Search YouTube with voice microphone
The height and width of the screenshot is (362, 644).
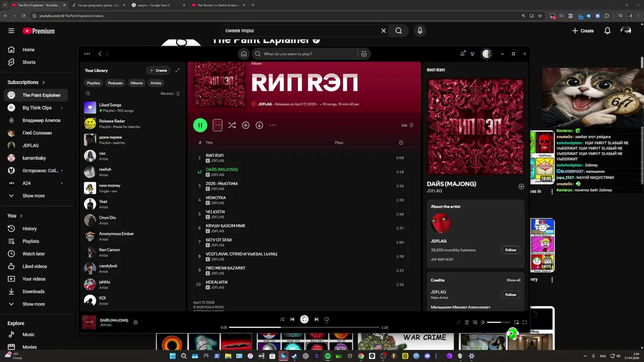[x=420, y=31]
